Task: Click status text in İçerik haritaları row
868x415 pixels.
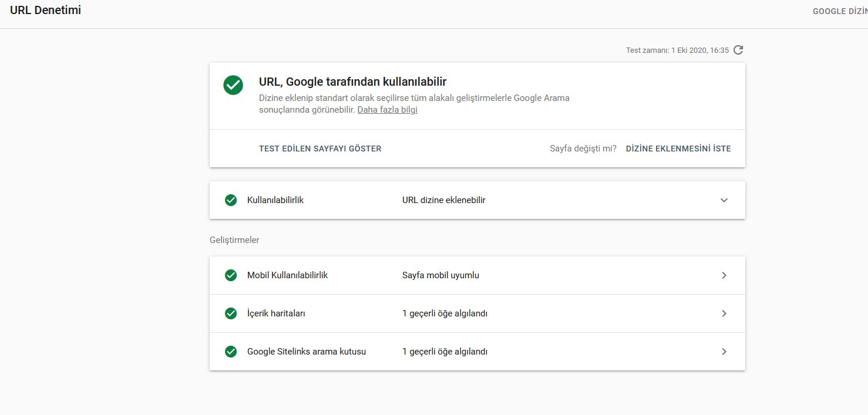Action: tap(445, 313)
